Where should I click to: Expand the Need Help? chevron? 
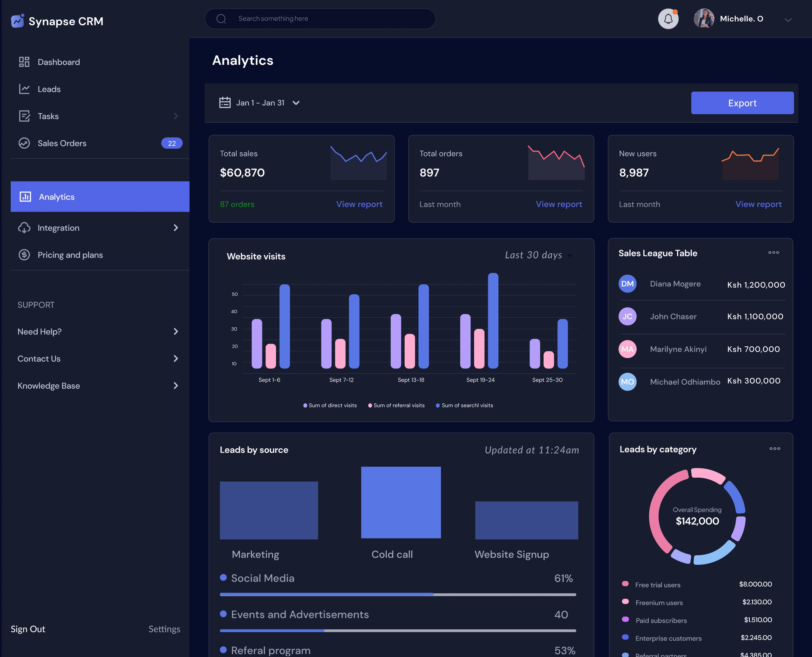176,331
